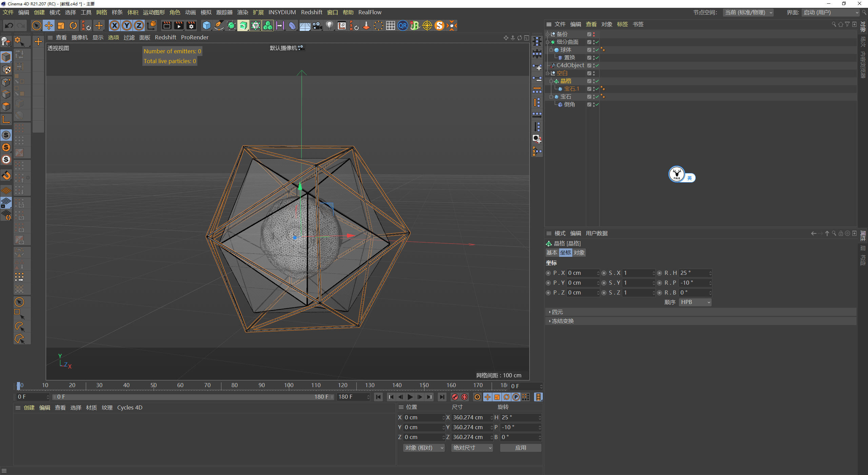Screen dimensions: 868x475
Task: Toggle the R.H keyframe radio dot
Action: pos(659,273)
